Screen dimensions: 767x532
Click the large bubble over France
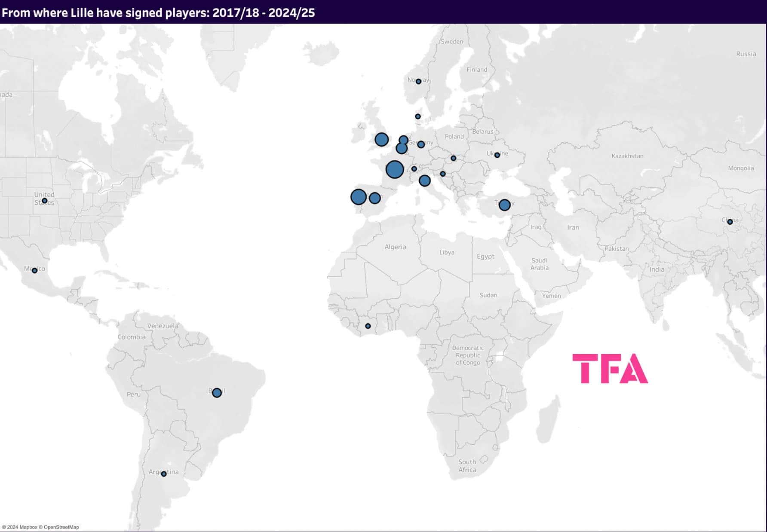pyautogui.click(x=394, y=169)
